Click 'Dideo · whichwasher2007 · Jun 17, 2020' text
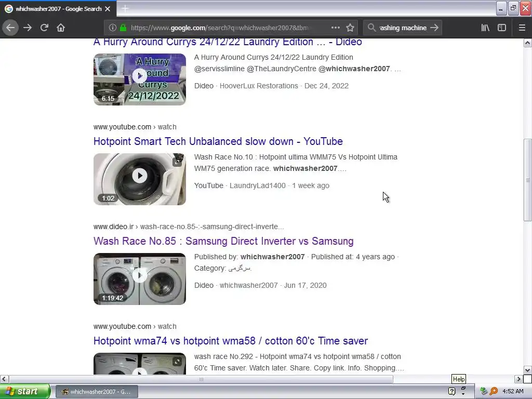This screenshot has height=399, width=532. [260, 285]
